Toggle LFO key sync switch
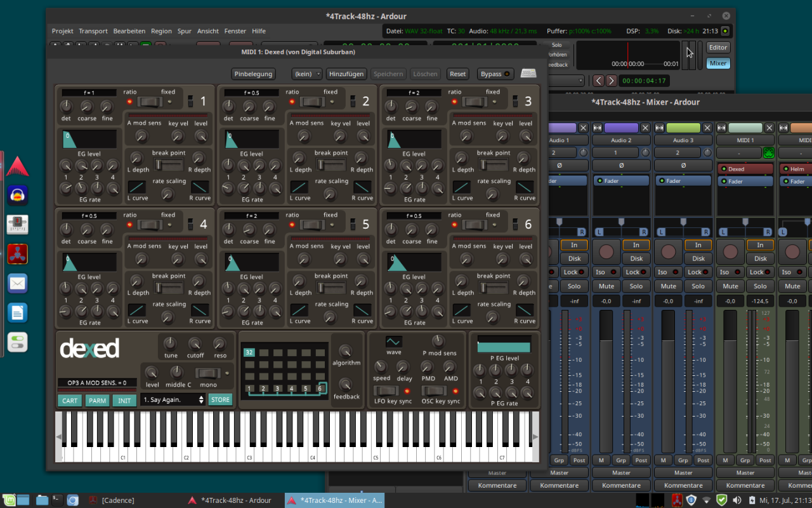This screenshot has height=508, width=812. pos(386,391)
